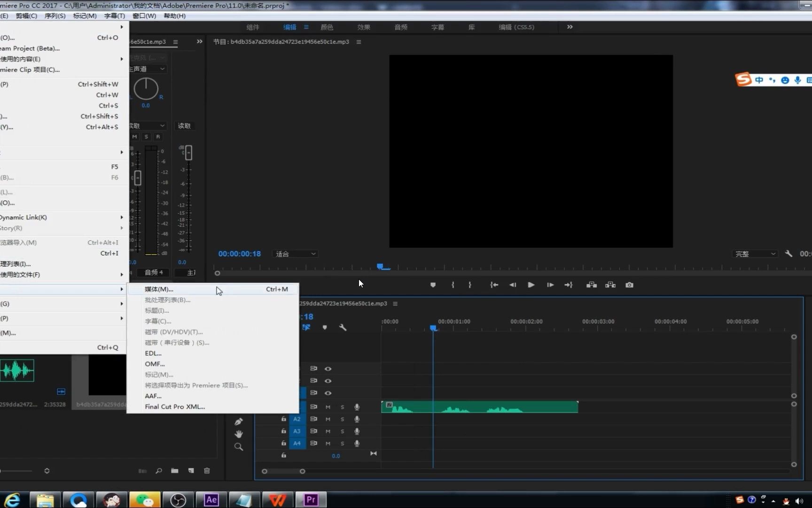Select the green audio clip on timeline
The height and width of the screenshot is (508, 812).
coord(480,407)
